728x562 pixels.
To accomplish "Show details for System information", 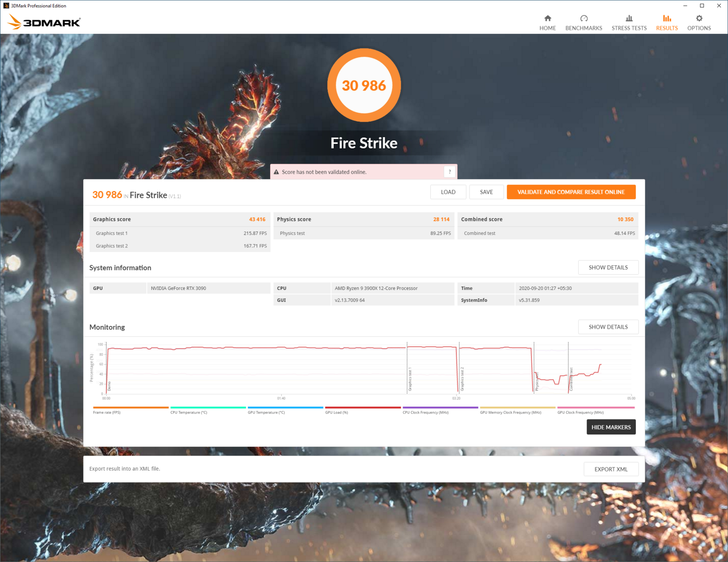I will (x=608, y=267).
